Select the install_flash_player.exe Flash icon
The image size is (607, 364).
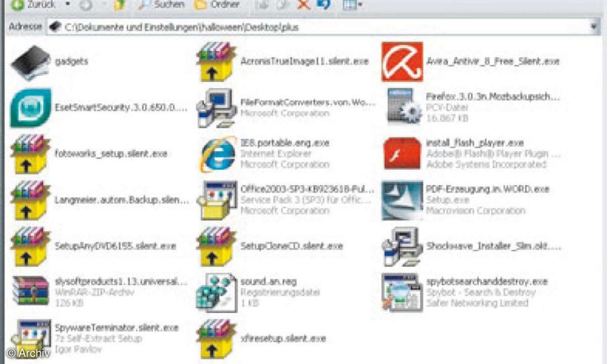click(x=402, y=153)
